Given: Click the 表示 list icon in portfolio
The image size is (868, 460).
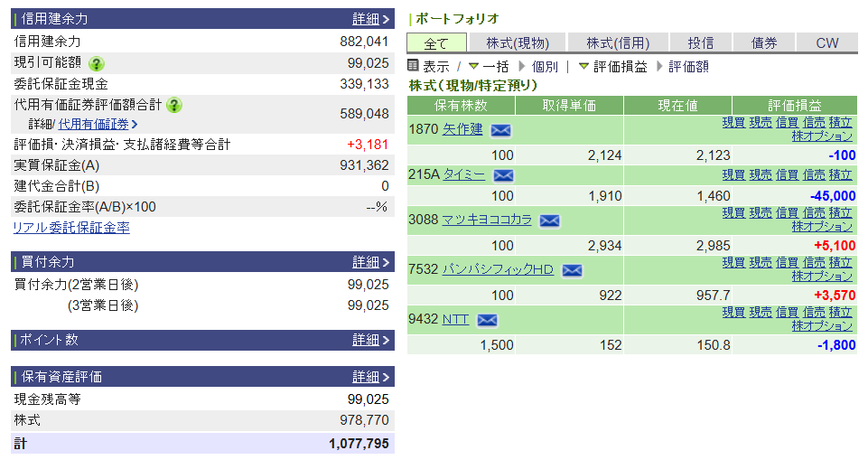Looking at the screenshot, I should click(414, 66).
